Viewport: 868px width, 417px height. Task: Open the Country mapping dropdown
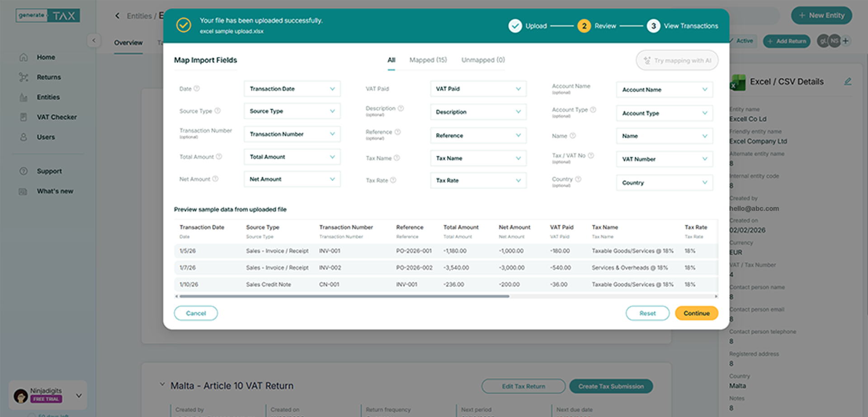(x=665, y=183)
